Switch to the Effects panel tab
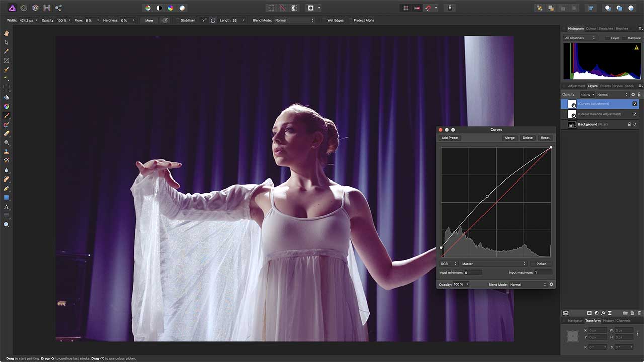The height and width of the screenshot is (362, 644). click(605, 86)
